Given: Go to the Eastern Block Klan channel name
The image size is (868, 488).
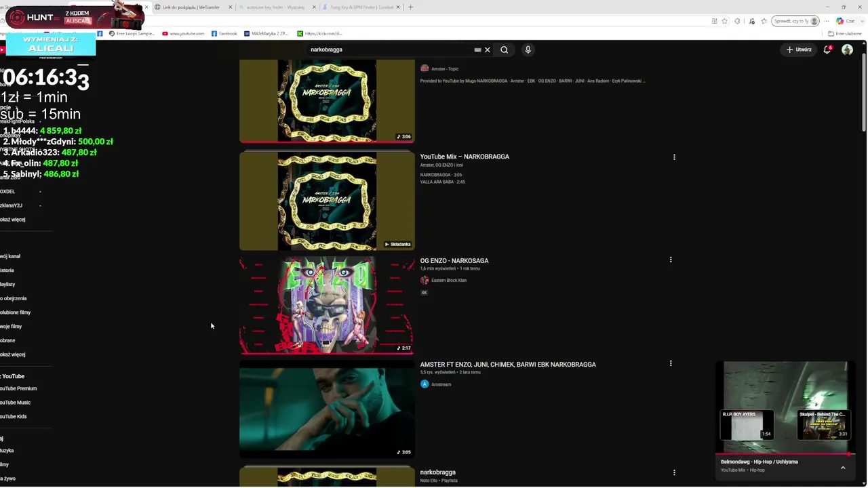Looking at the screenshot, I should pos(449,281).
